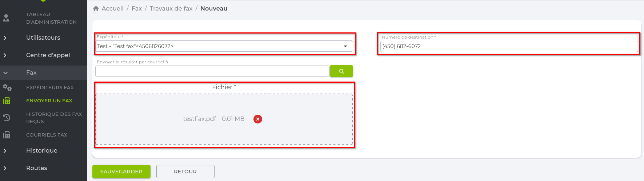Click the Courriels Fax sidebar icon
644x181 pixels.
click(7, 135)
